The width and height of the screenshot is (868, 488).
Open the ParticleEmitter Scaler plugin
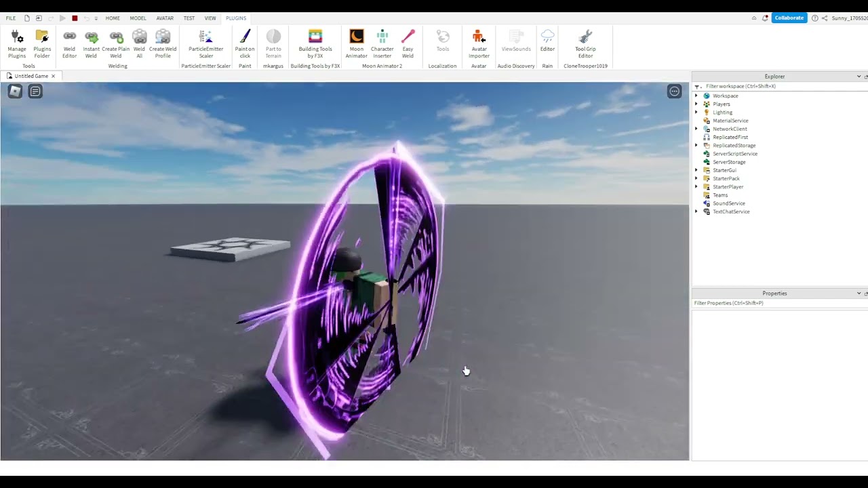point(205,44)
